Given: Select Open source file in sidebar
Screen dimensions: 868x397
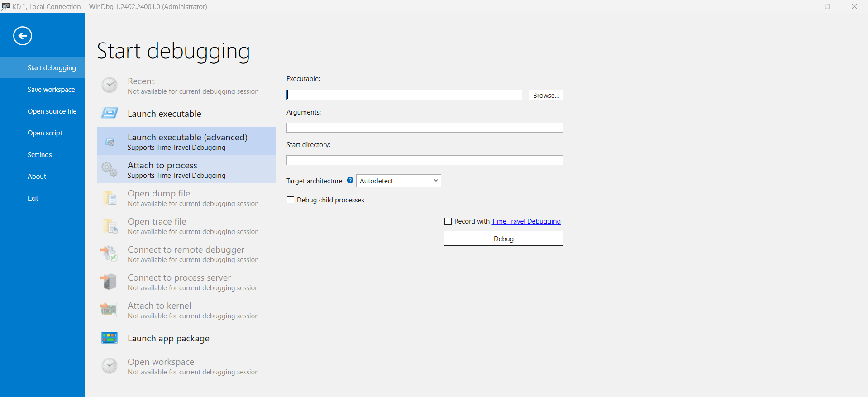Looking at the screenshot, I should coord(52,111).
